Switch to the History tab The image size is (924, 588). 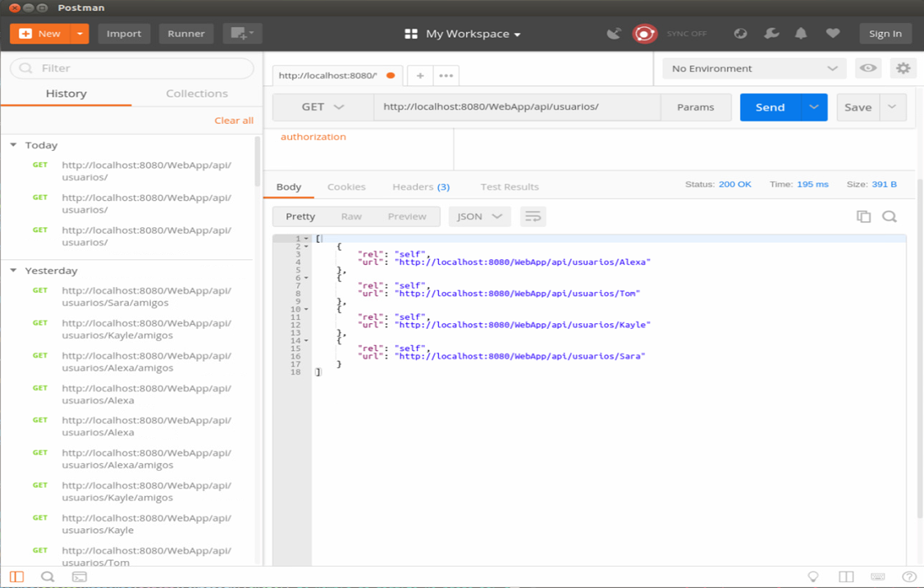click(x=66, y=93)
